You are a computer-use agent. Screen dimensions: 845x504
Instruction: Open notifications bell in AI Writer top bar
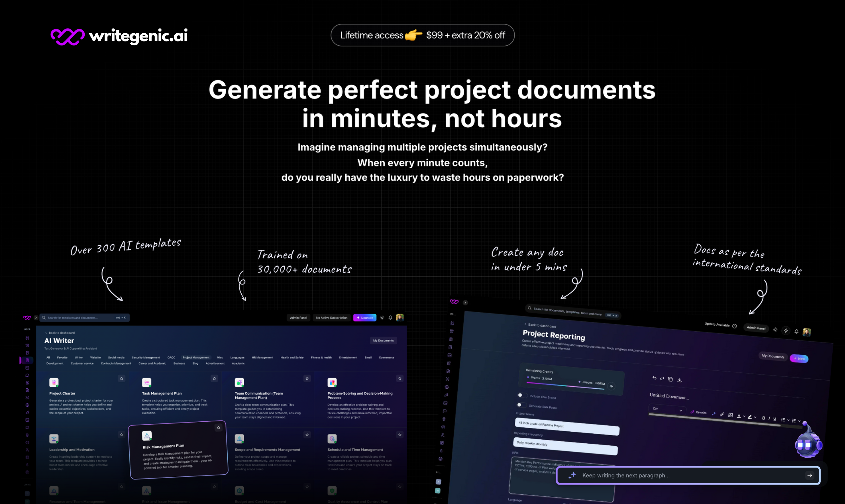coord(390,318)
